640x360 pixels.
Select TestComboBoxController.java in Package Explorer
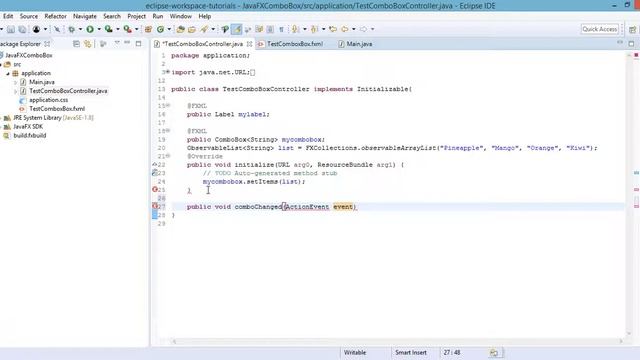point(68,91)
